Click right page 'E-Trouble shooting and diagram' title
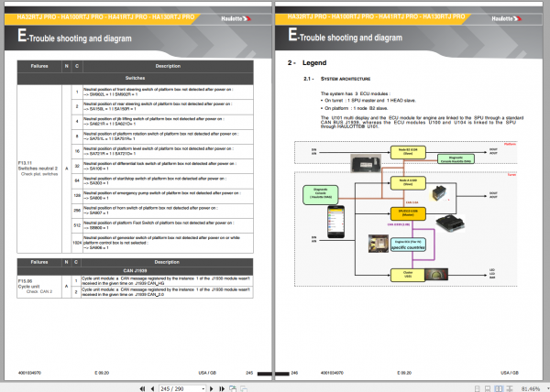 pos(346,37)
